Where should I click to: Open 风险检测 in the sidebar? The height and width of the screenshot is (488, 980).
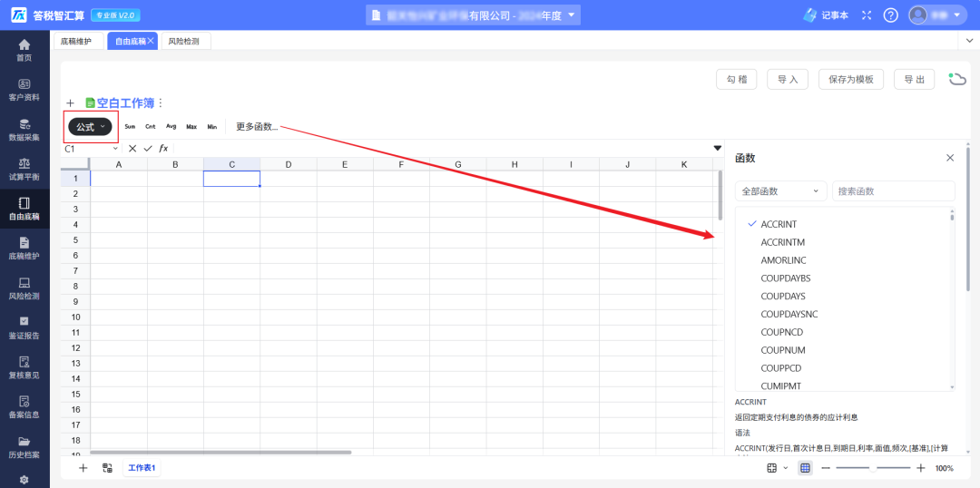pyautogui.click(x=24, y=288)
